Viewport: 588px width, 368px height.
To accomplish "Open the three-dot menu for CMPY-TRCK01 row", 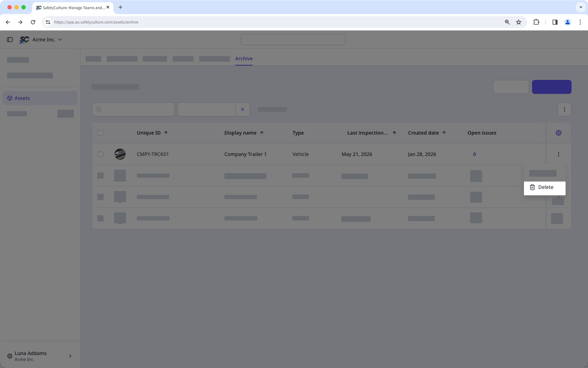I will coord(559,154).
